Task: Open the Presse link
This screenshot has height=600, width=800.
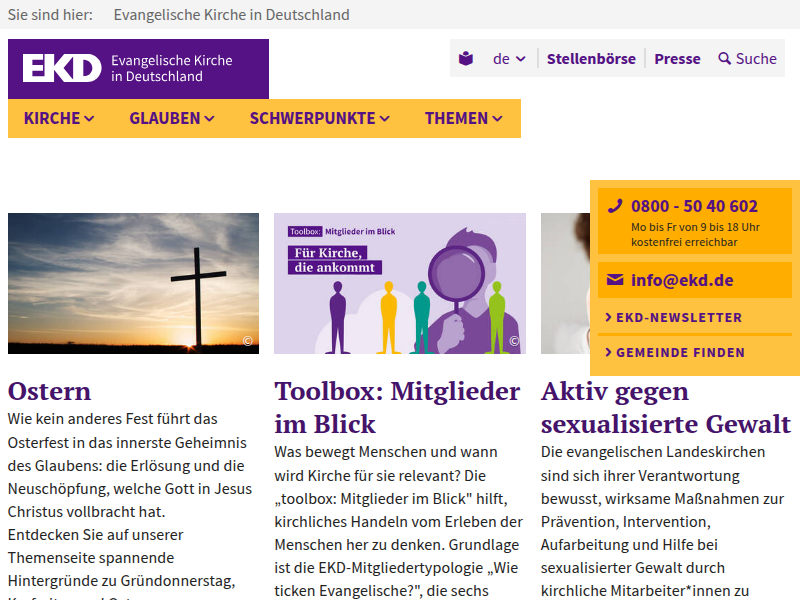Action: coord(677,59)
